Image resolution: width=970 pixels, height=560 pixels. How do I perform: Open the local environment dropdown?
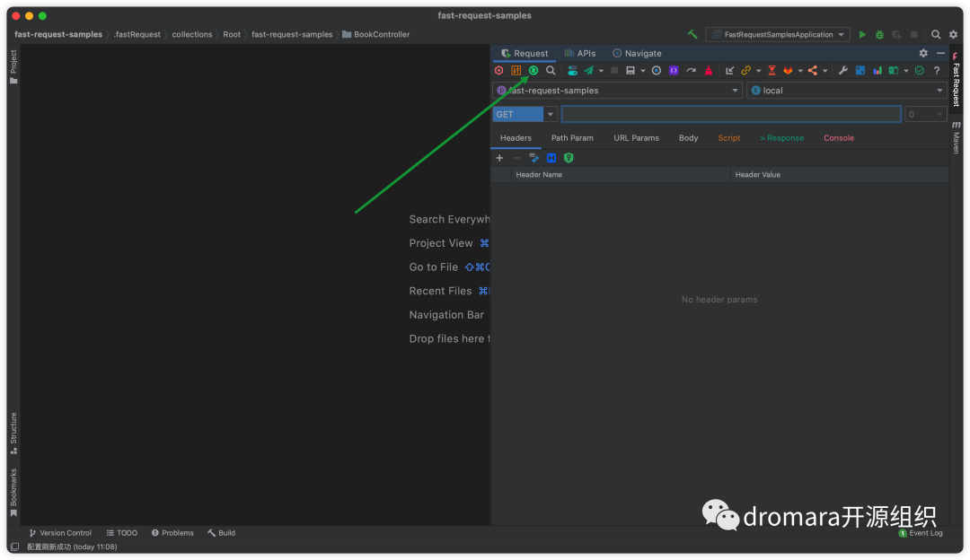tap(847, 91)
